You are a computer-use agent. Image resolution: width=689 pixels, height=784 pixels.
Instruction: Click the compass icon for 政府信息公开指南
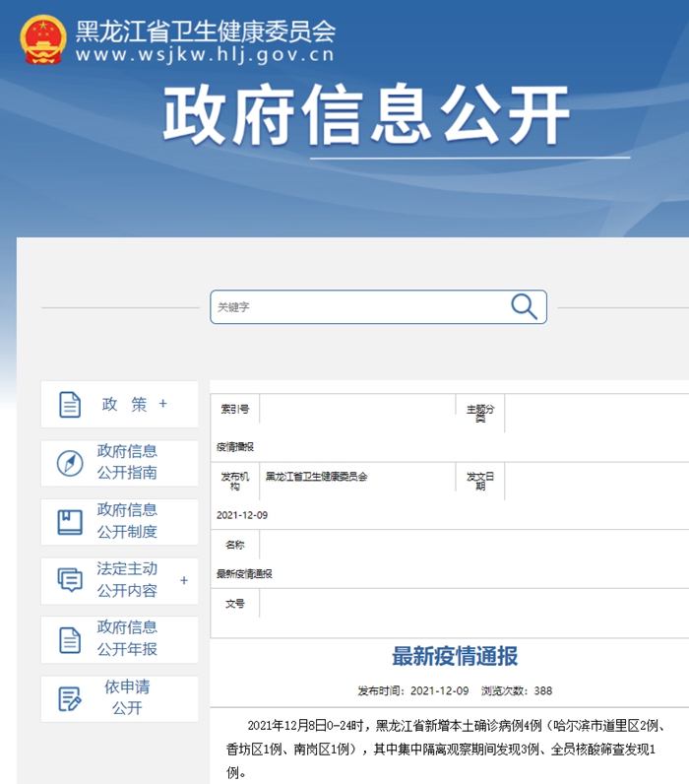(70, 463)
